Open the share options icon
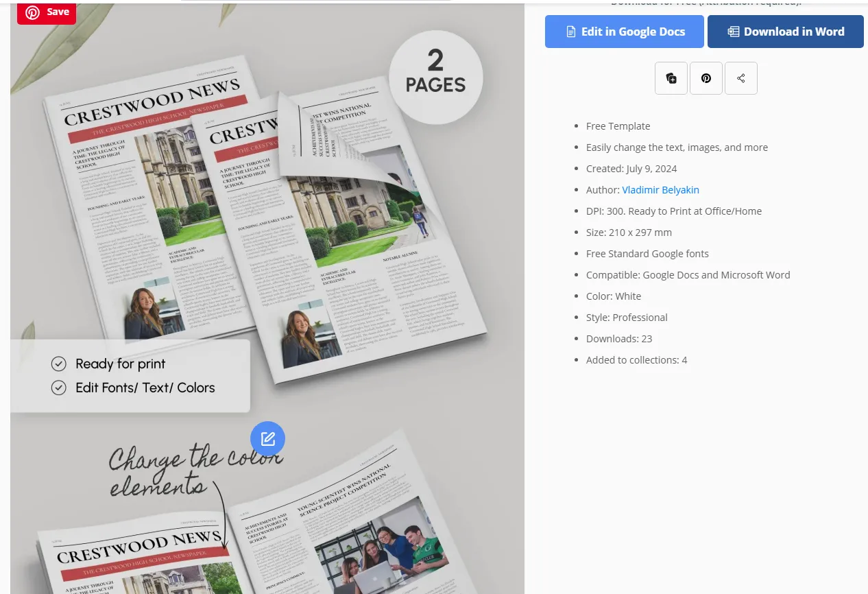The image size is (868, 594). (x=741, y=78)
